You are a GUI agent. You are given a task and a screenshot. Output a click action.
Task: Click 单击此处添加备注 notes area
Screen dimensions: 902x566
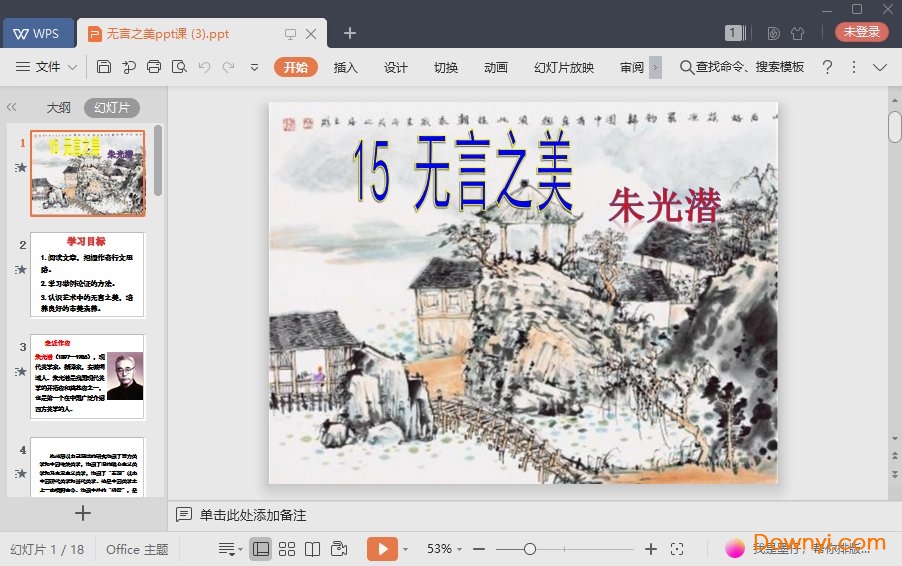click(253, 515)
